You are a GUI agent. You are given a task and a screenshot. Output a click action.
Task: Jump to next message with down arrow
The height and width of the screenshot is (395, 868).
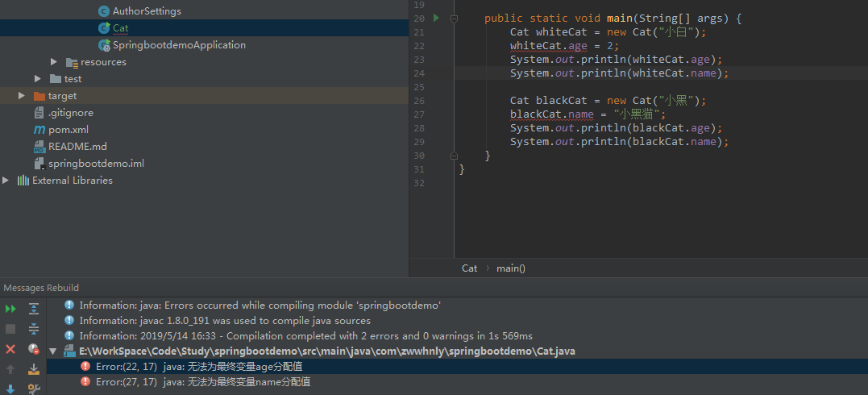[10, 389]
